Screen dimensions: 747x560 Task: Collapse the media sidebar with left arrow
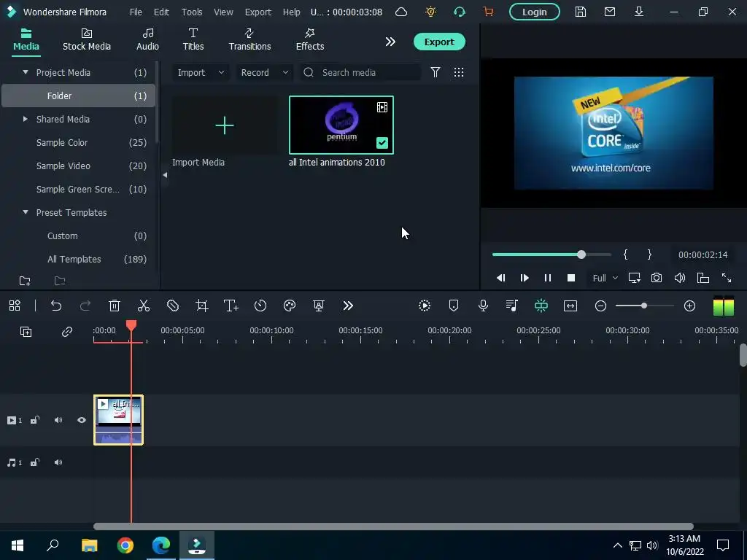tap(165, 175)
